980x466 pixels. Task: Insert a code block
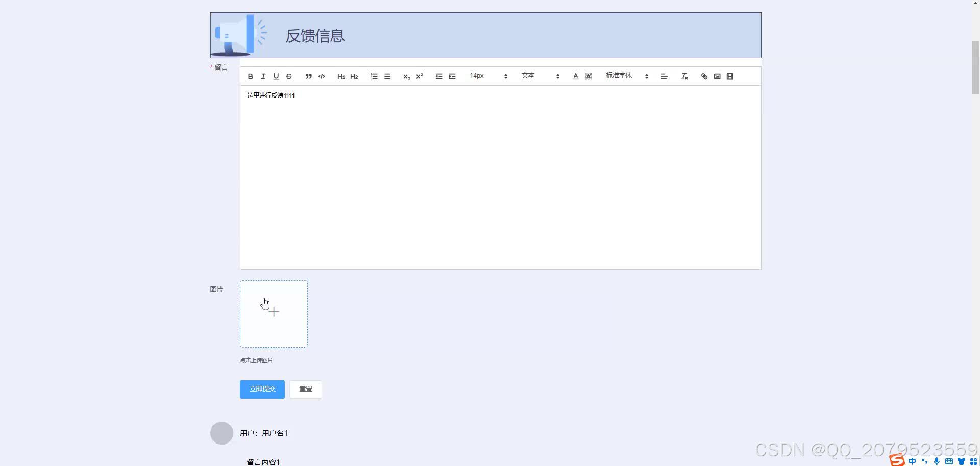pos(322,76)
